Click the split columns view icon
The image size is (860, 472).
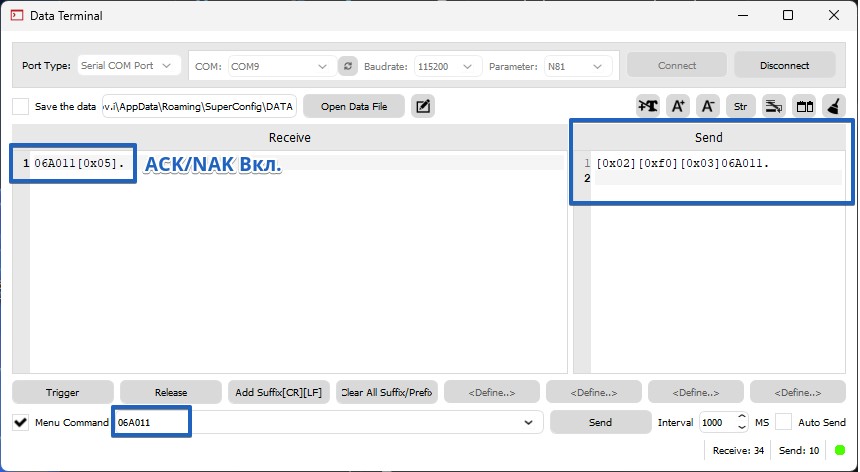tap(803, 106)
